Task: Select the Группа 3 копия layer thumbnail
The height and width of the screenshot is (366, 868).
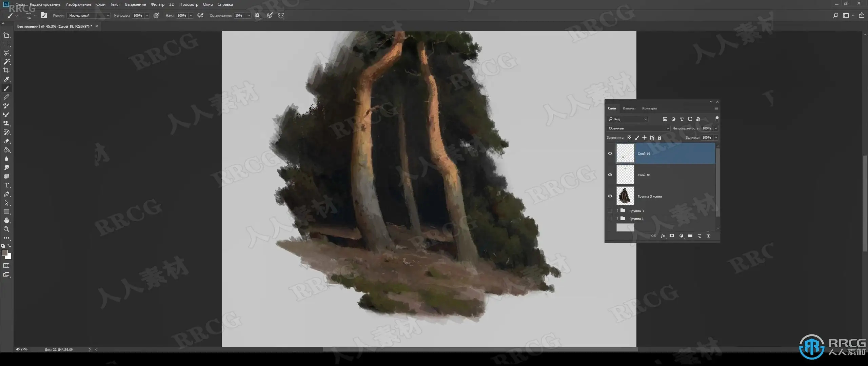Action: [625, 196]
